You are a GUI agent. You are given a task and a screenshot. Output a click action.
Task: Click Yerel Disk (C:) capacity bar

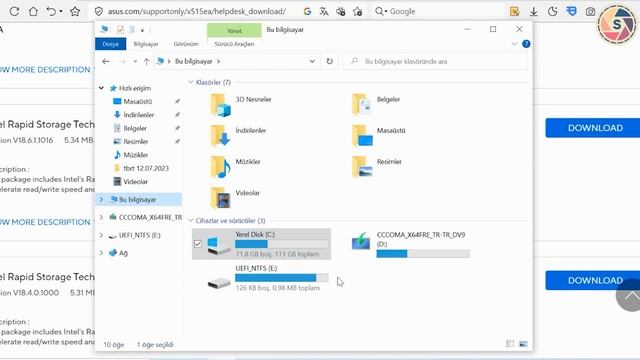[x=282, y=244]
